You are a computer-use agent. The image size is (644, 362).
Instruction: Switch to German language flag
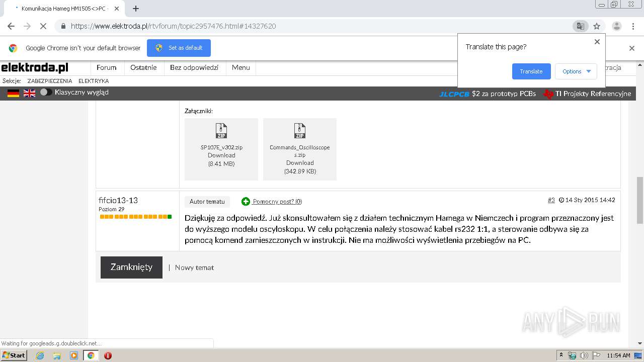click(x=13, y=93)
